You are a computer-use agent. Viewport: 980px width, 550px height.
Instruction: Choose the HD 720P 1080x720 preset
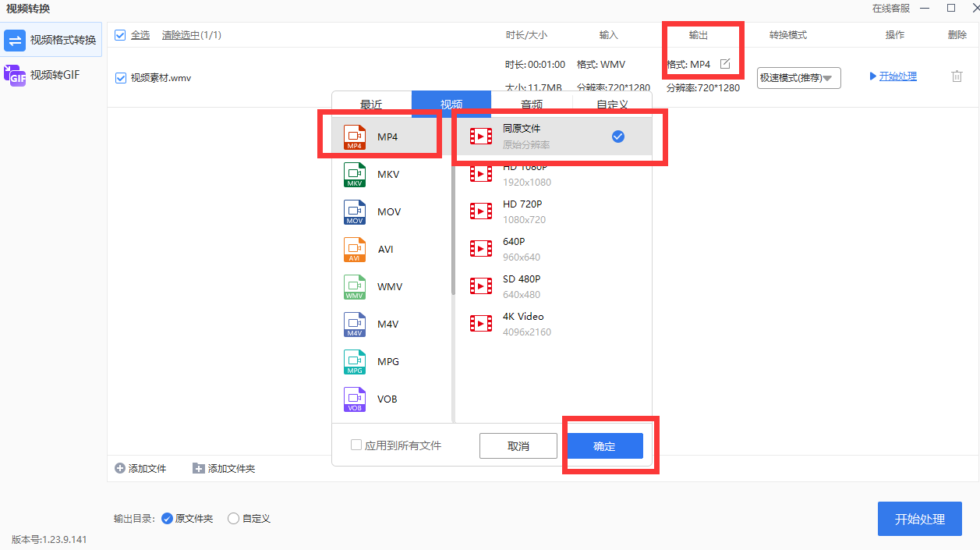pyautogui.click(x=554, y=211)
